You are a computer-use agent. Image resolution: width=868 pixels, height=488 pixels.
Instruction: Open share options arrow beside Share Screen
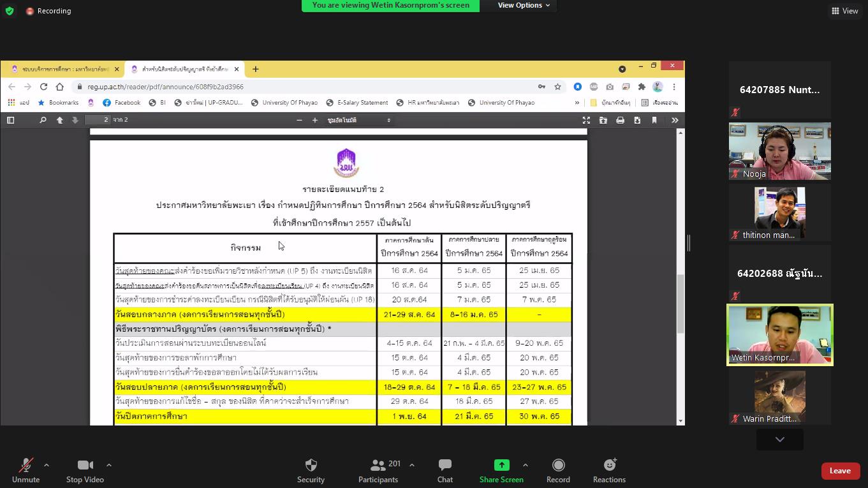[x=525, y=465]
